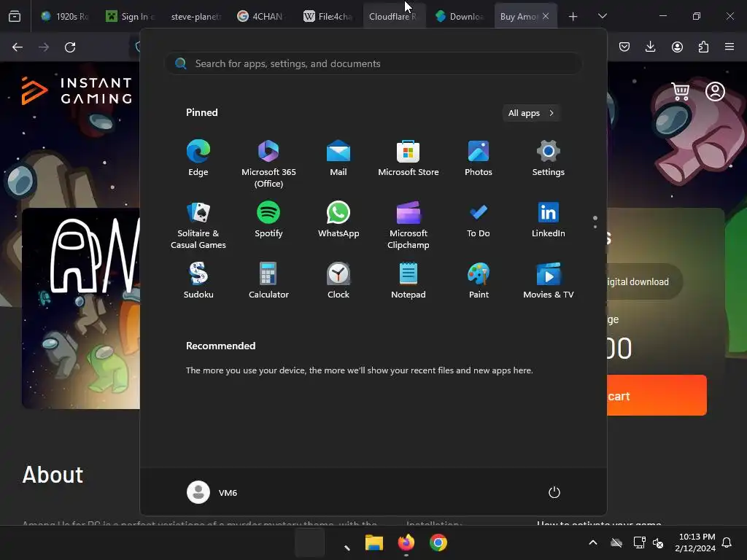This screenshot has width=747, height=560.
Task: Open the taskbar network status icon
Action: [639, 542]
